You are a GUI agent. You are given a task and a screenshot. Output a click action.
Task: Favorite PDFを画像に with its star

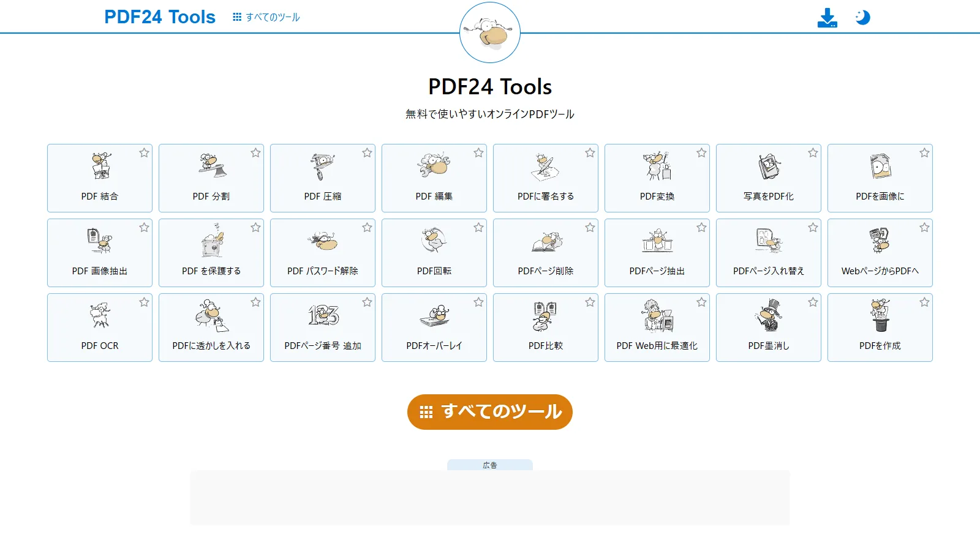click(x=924, y=153)
